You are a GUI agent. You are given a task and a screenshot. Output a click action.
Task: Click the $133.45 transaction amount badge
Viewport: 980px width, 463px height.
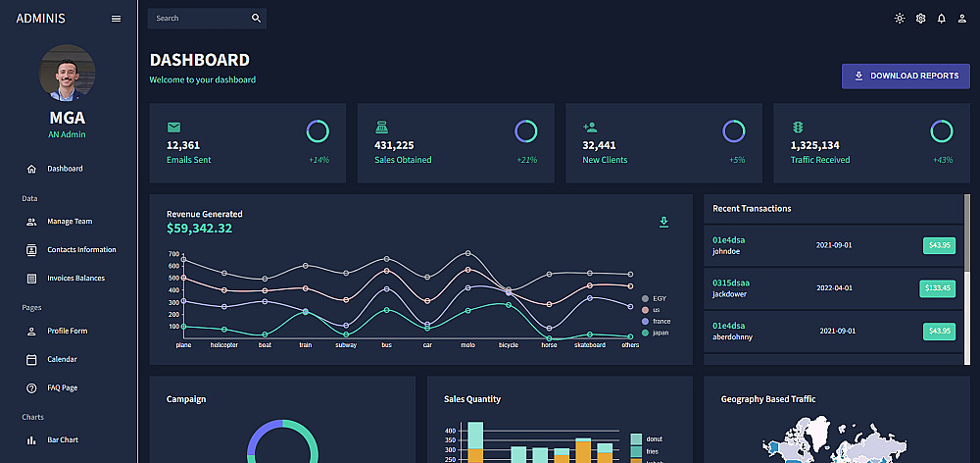click(x=937, y=288)
